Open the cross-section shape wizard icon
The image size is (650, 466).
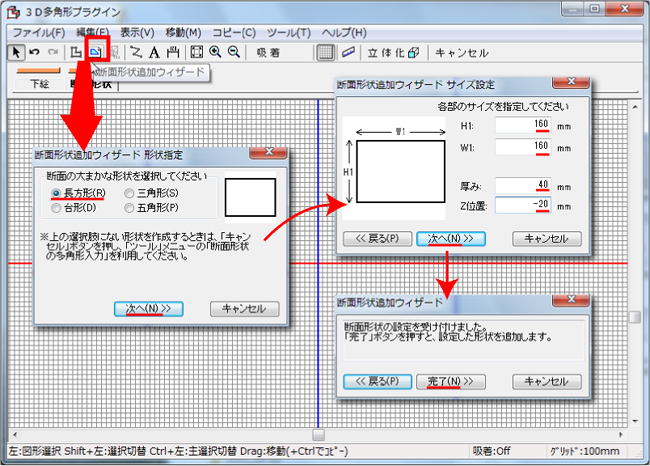(x=96, y=52)
